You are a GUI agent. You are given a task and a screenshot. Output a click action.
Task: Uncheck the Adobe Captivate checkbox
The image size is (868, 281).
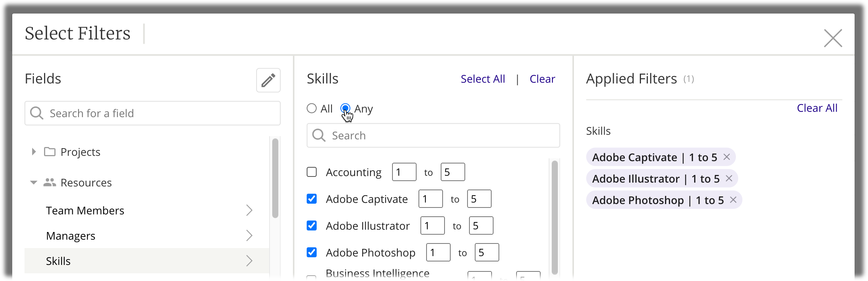coord(312,199)
